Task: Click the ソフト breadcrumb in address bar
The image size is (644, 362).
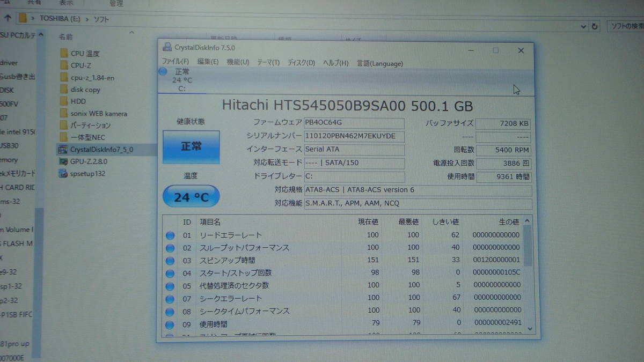Action: [x=103, y=19]
